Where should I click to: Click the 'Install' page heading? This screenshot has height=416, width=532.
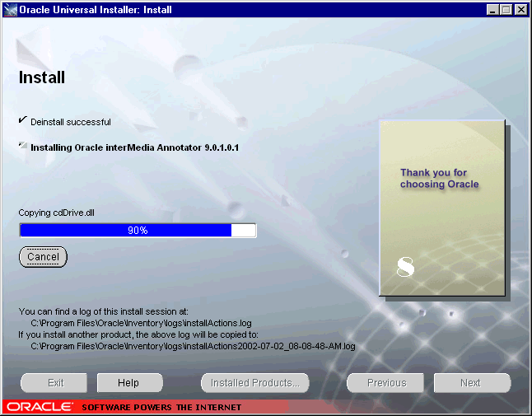point(42,77)
